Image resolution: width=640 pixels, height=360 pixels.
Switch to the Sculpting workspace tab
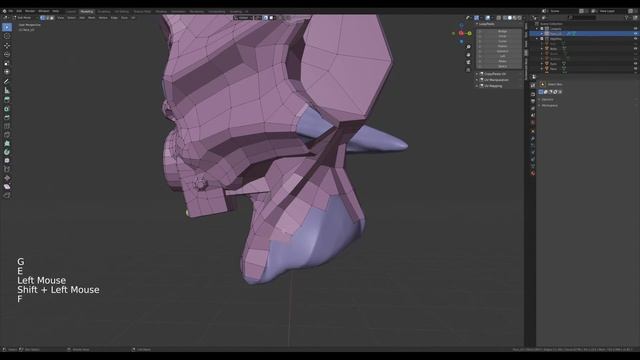[x=104, y=11]
